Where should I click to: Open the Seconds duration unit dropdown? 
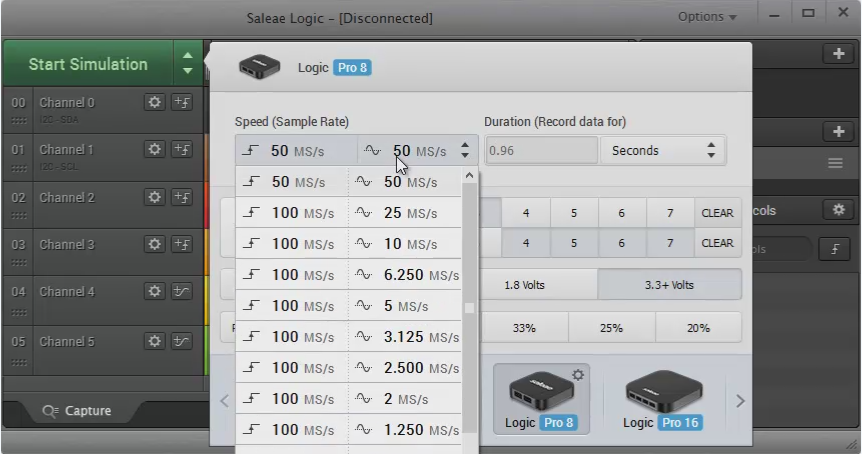coord(662,151)
